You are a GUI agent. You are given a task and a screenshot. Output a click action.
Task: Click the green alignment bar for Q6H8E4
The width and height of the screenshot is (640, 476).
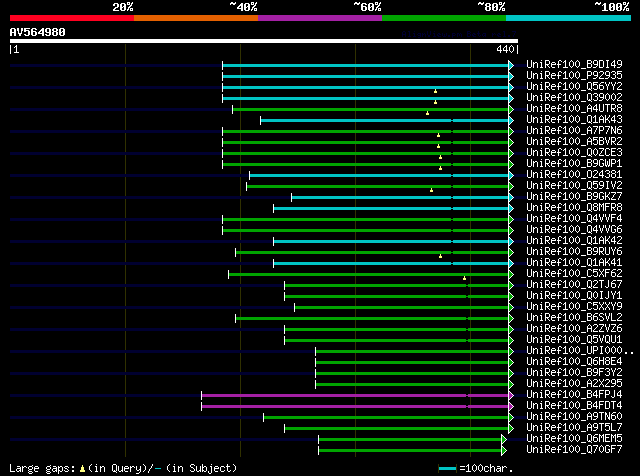pyautogui.click(x=412, y=362)
